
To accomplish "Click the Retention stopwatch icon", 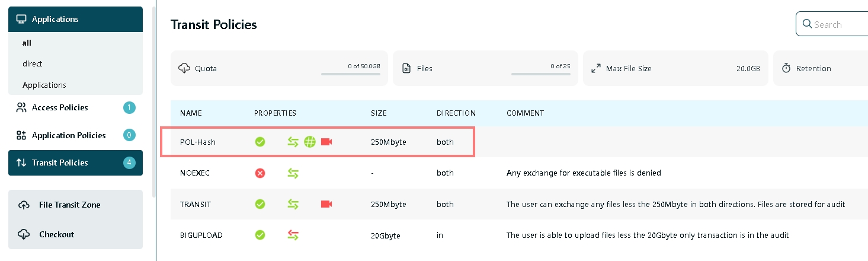I will click(x=786, y=68).
